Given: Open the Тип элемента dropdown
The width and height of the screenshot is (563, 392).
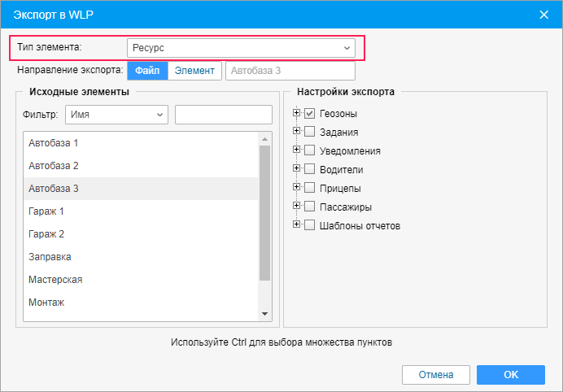Looking at the screenshot, I should click(x=241, y=48).
